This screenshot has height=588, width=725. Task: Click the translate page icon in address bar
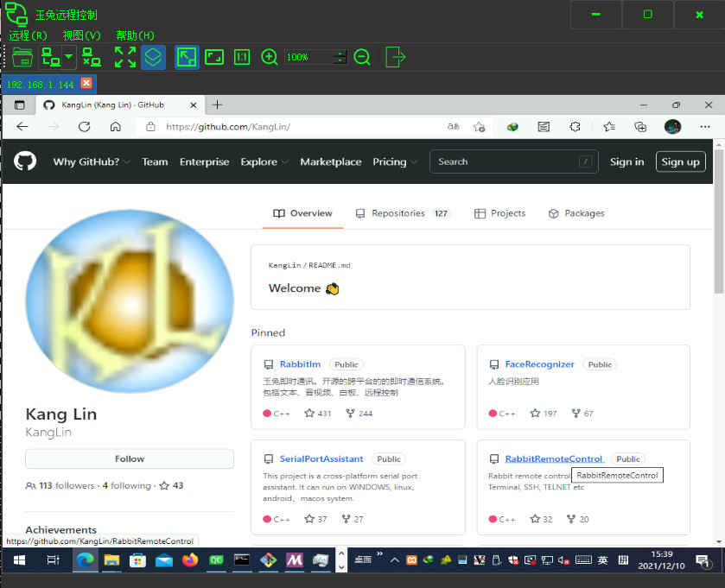tap(453, 127)
